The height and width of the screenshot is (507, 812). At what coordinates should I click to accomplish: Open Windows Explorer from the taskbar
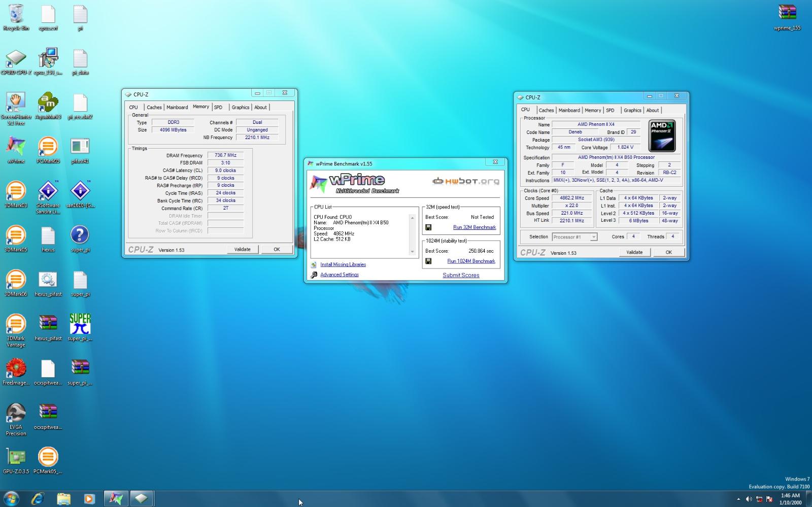point(63,498)
